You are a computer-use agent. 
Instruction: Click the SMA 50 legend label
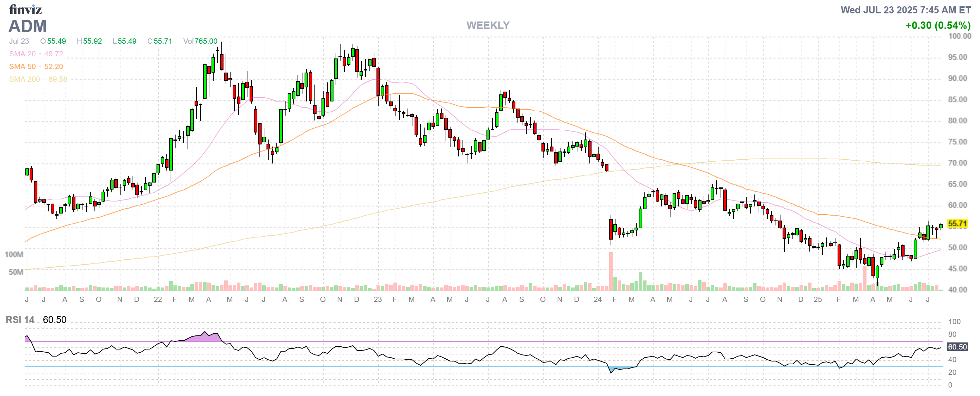pyautogui.click(x=22, y=67)
